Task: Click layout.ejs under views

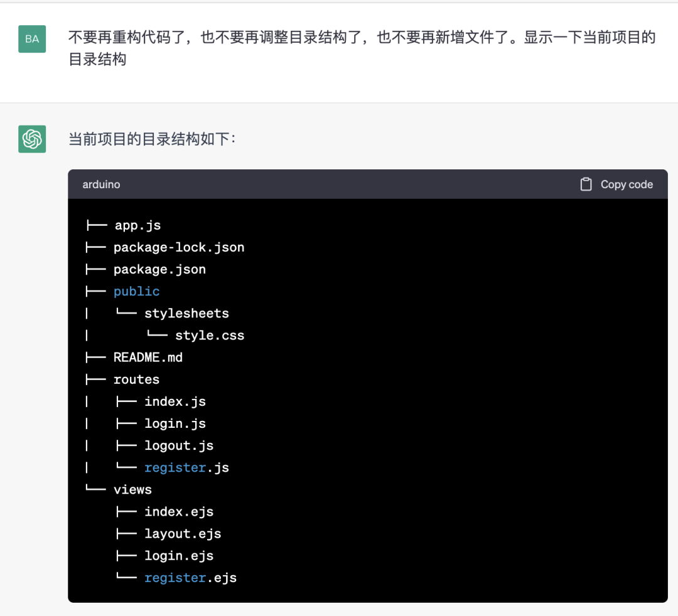Action: pos(183,533)
